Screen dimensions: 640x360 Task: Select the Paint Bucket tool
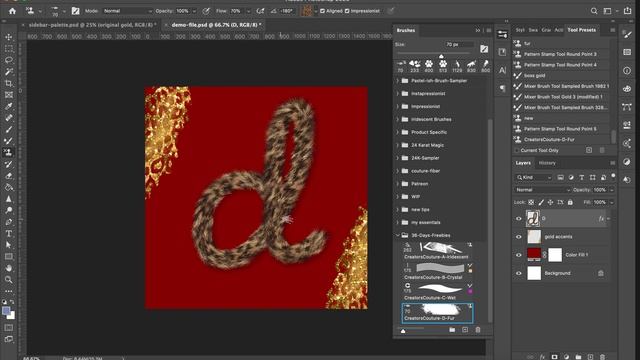click(9, 187)
